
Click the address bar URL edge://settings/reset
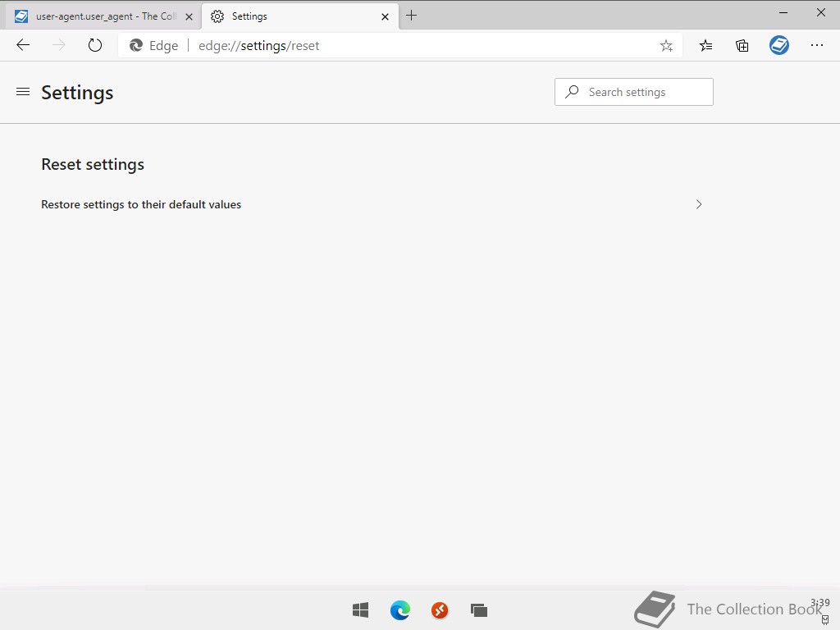tap(258, 46)
